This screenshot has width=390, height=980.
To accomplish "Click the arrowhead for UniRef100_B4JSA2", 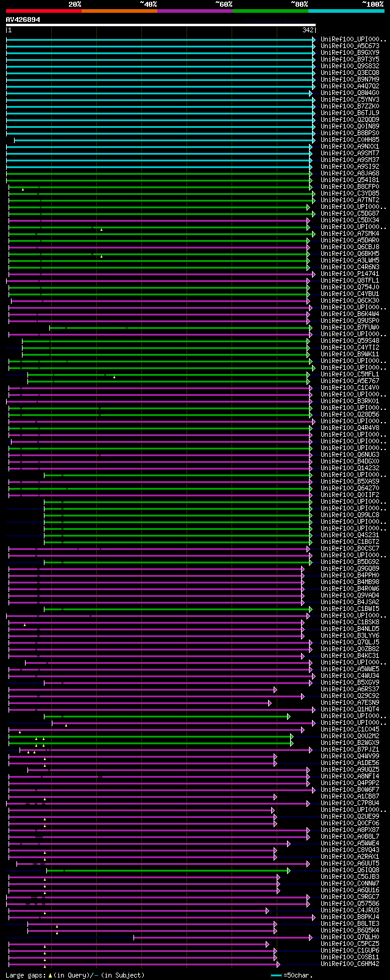I will 303,602.
